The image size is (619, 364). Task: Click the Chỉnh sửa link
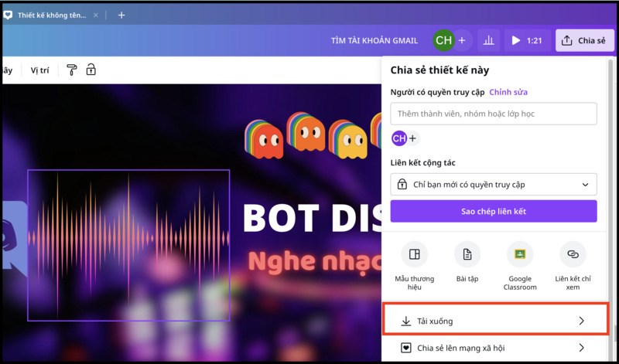point(508,92)
